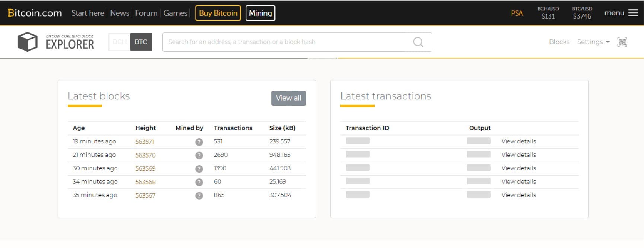Viewport: 644px width, 248px height.
Task: Click the Latest blocks heading
Action: tap(99, 96)
